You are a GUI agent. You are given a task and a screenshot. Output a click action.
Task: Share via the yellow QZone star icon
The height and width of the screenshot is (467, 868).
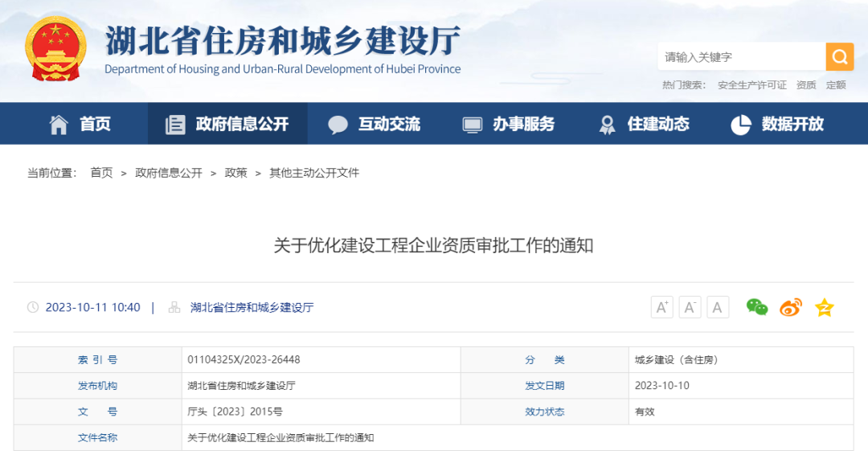coord(824,307)
